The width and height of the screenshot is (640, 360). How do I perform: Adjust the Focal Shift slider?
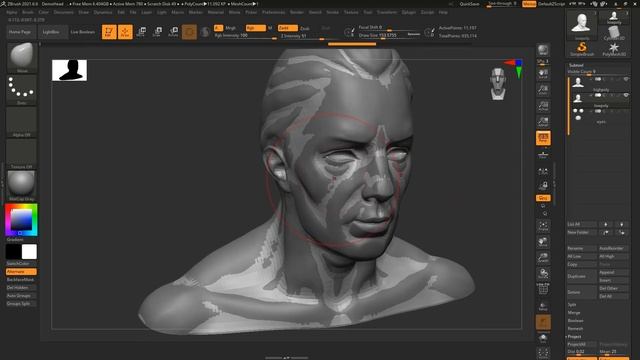(389, 28)
